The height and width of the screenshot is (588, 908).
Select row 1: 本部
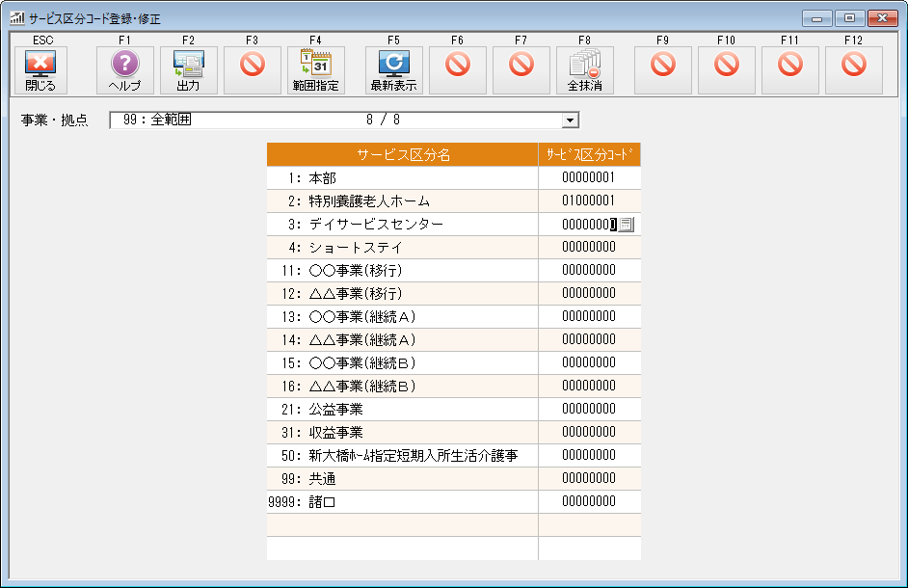403,178
